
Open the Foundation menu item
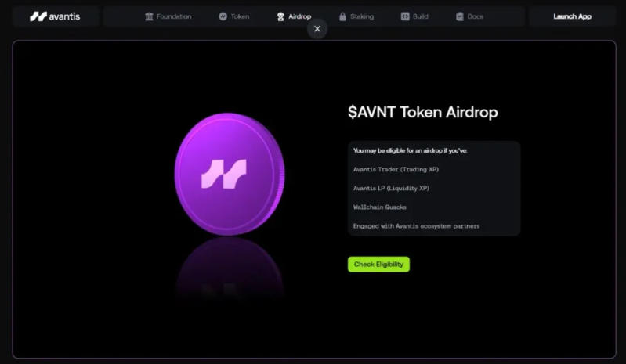point(174,16)
